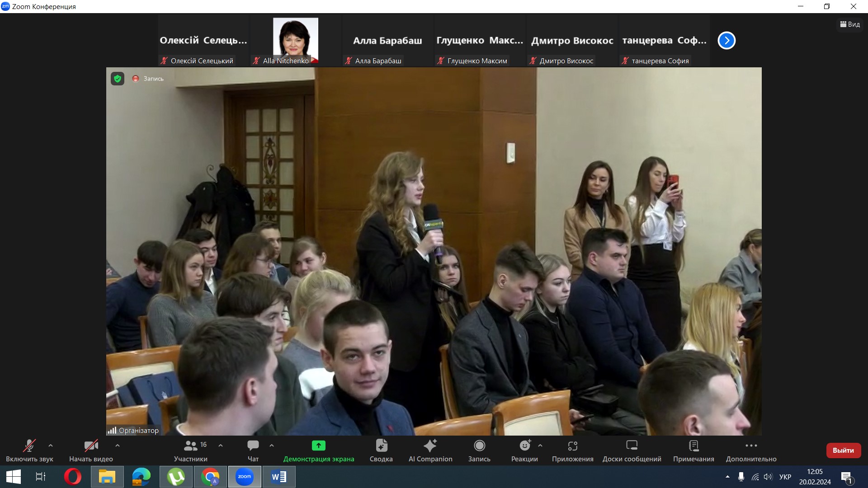This screenshot has width=868, height=488.
Task: Click the red Выйти leave button
Action: pos(843,450)
